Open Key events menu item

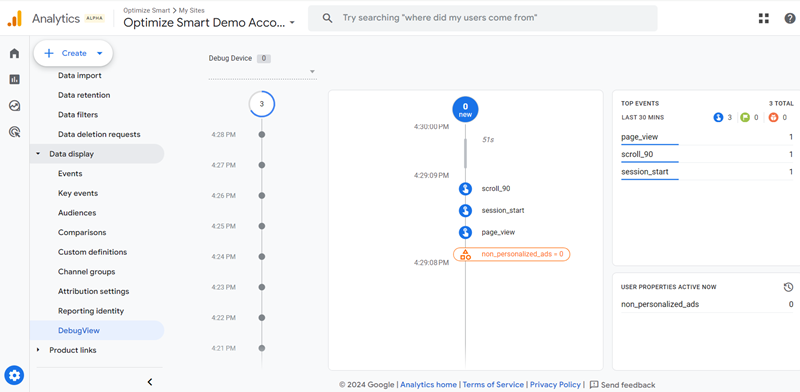tap(78, 193)
